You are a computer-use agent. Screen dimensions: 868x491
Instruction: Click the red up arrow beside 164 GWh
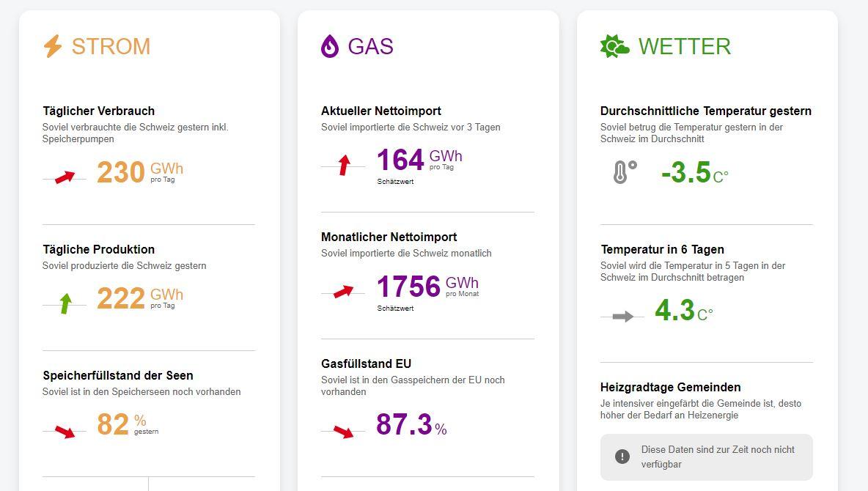(345, 165)
